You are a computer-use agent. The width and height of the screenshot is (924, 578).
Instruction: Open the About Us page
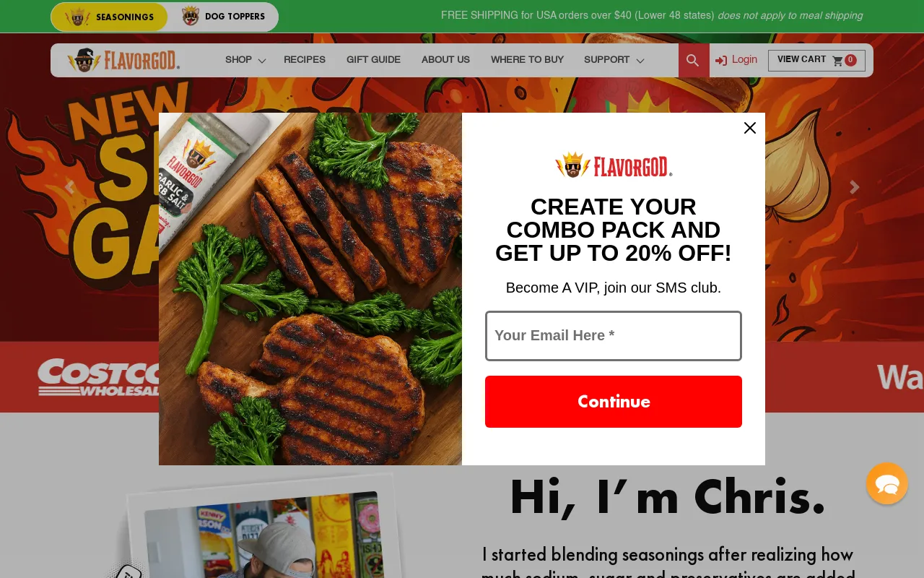pos(445,61)
